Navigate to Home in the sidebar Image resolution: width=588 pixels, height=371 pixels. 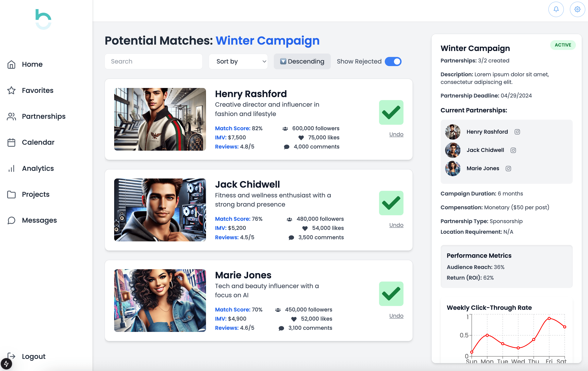pos(11,64)
